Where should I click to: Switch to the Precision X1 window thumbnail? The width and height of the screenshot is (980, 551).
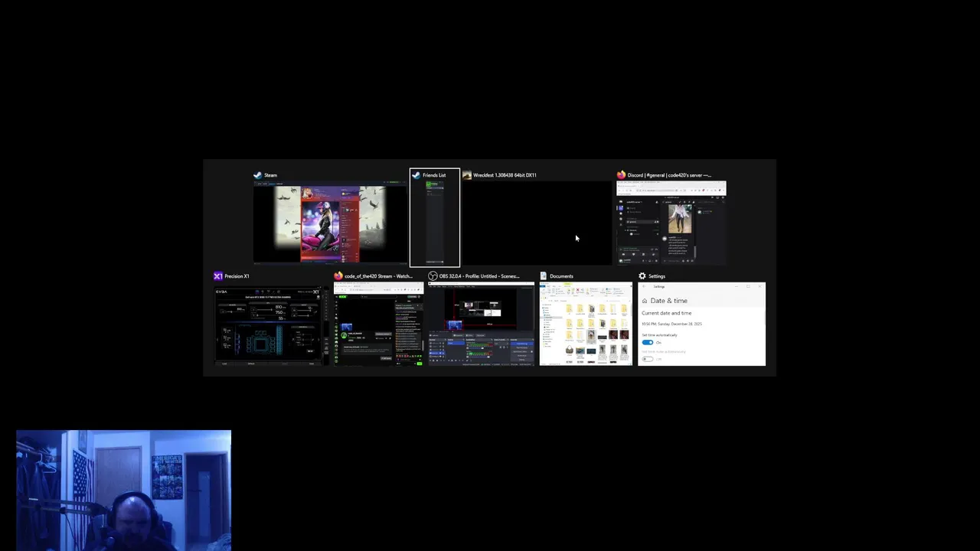[x=269, y=324]
